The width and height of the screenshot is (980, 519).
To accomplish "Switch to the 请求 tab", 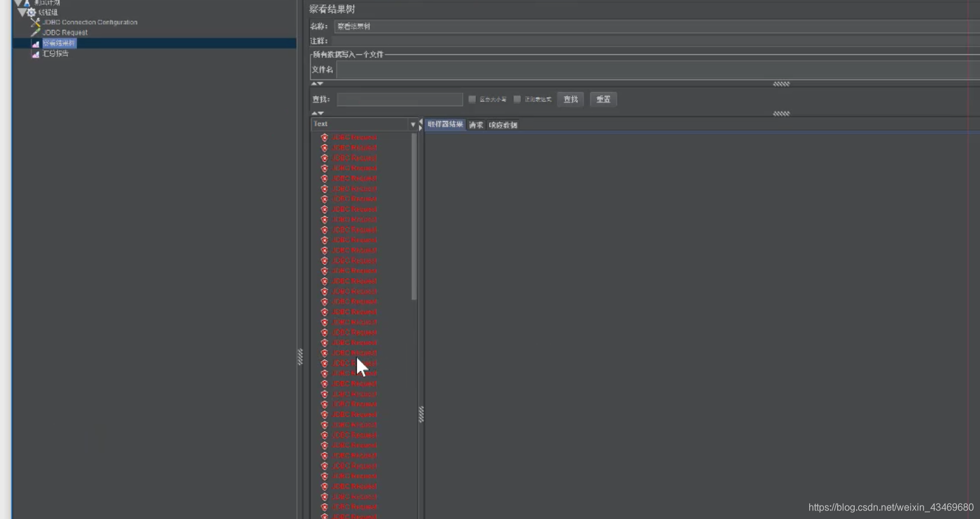I will point(476,125).
